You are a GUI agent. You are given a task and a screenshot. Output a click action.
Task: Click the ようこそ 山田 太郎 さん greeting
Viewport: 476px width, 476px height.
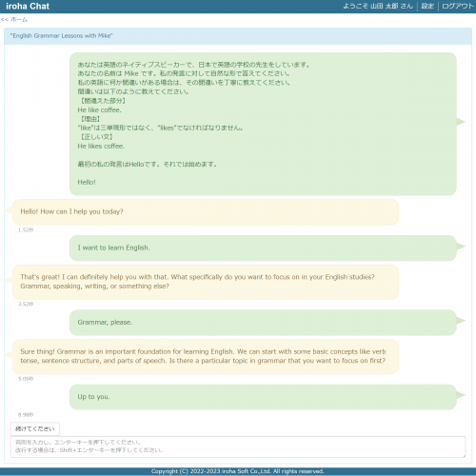pos(378,6)
